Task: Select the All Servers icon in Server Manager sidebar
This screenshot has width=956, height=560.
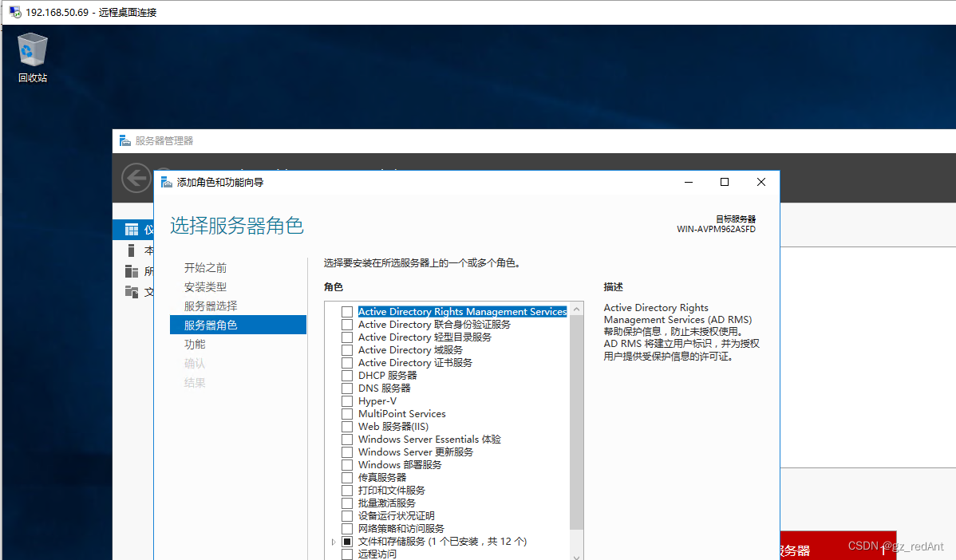Action: 132,271
